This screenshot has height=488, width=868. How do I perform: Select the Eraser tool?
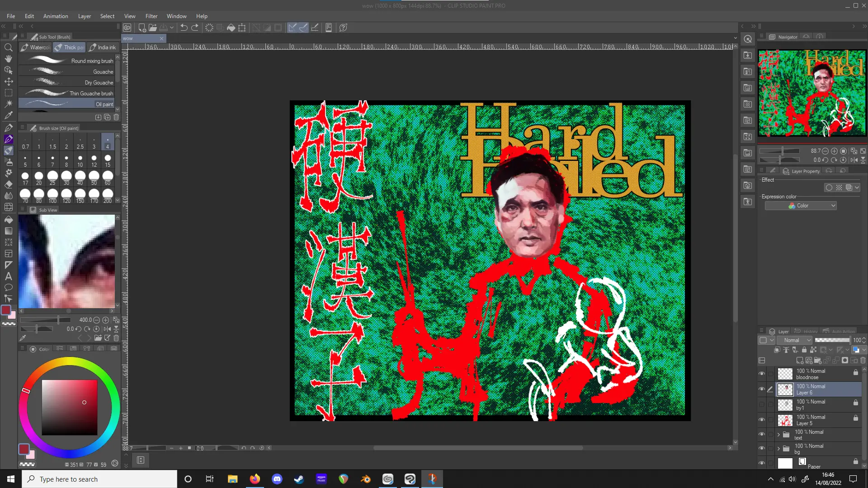pos(8,184)
